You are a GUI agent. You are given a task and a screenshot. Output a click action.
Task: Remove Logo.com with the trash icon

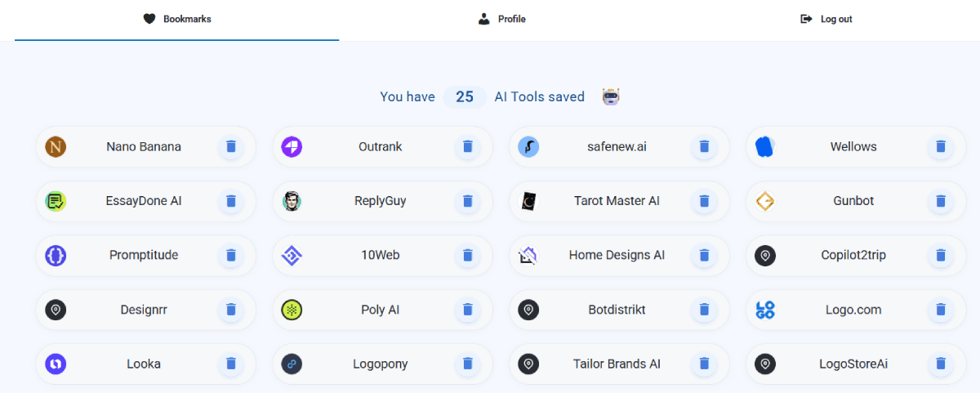941,310
